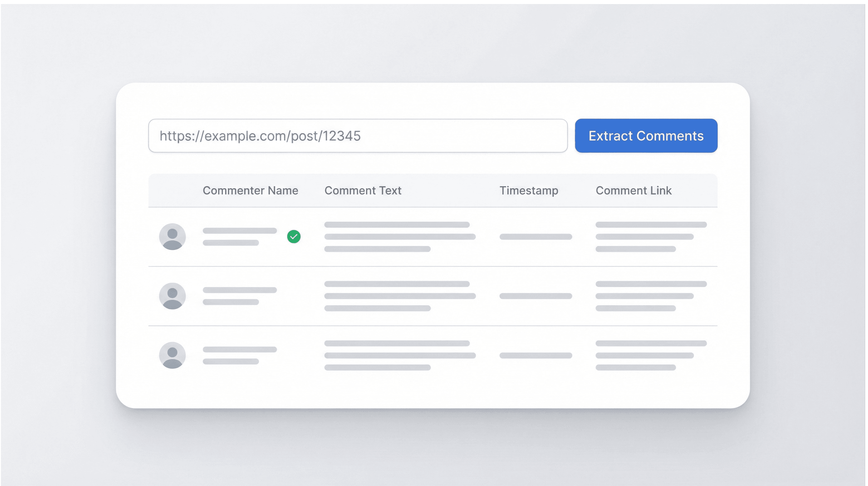
Task: Click the first row's timestamp placeholder
Action: pyautogui.click(x=535, y=236)
